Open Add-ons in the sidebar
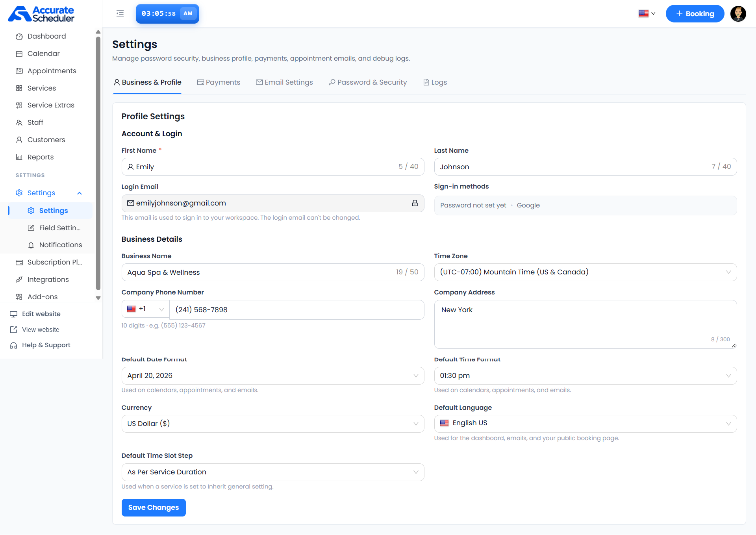This screenshot has width=756, height=535. 42,297
